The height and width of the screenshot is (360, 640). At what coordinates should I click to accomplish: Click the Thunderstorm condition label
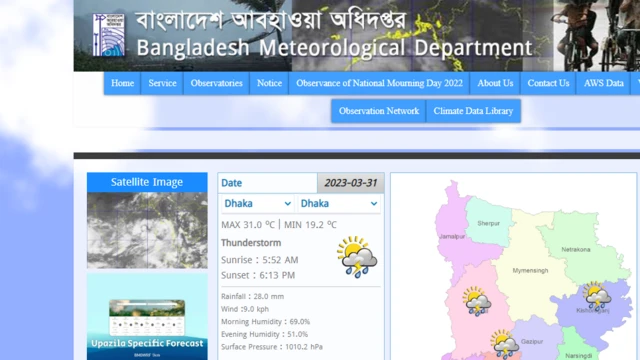(x=251, y=243)
